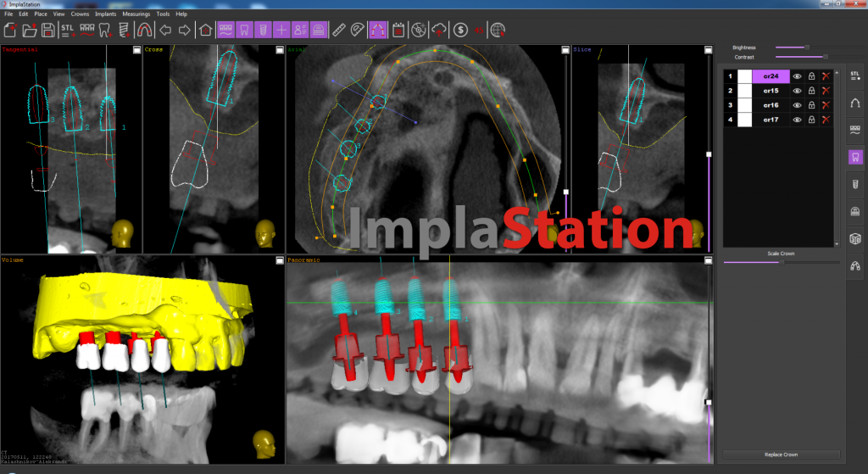The height and width of the screenshot is (474, 868).
Task: Open STL panel in right sidebar
Action: click(x=855, y=75)
